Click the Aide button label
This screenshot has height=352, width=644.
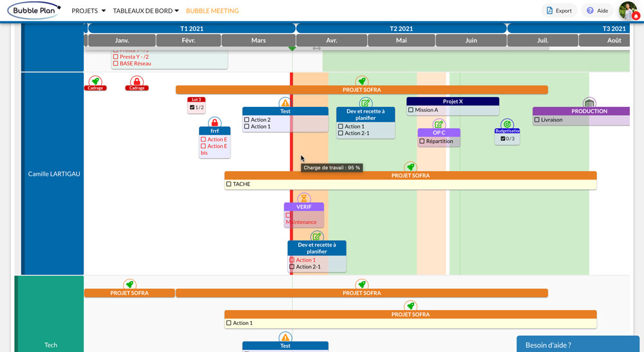pos(603,11)
